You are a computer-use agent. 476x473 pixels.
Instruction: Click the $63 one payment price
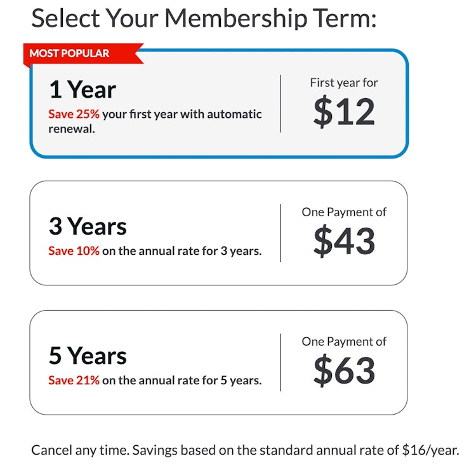344,370
